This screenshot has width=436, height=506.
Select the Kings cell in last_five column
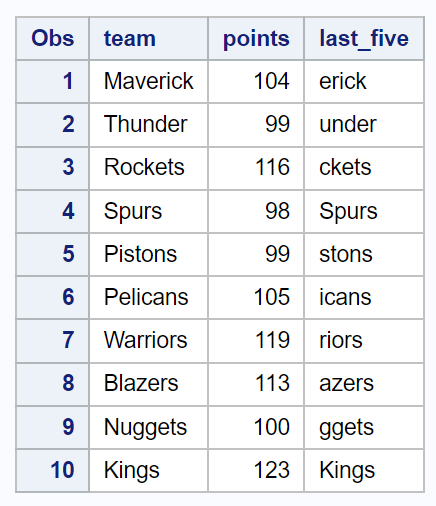click(364, 470)
